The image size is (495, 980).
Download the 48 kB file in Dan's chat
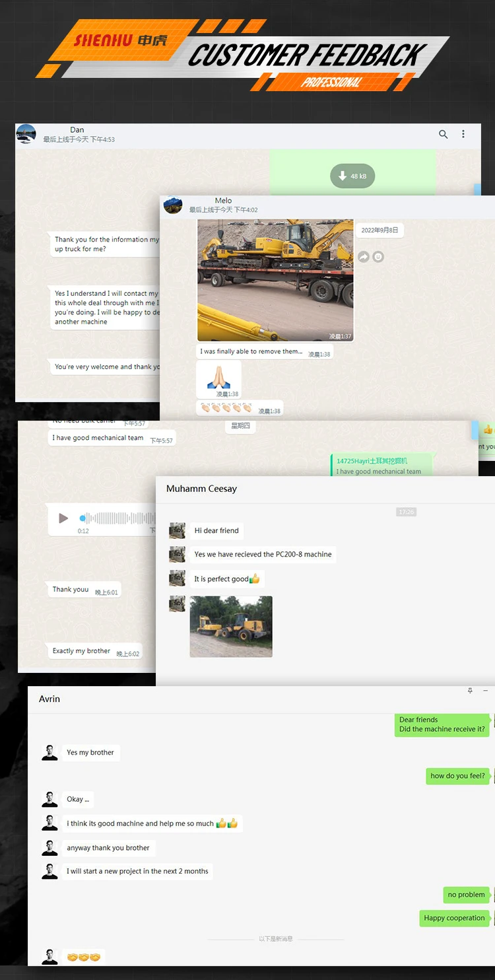(352, 176)
